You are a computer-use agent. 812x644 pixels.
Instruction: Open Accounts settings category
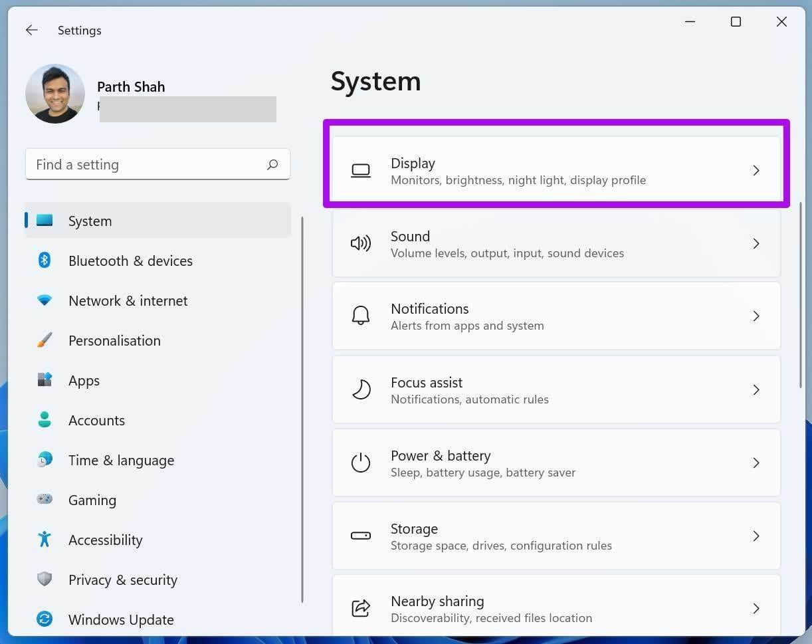(x=96, y=420)
